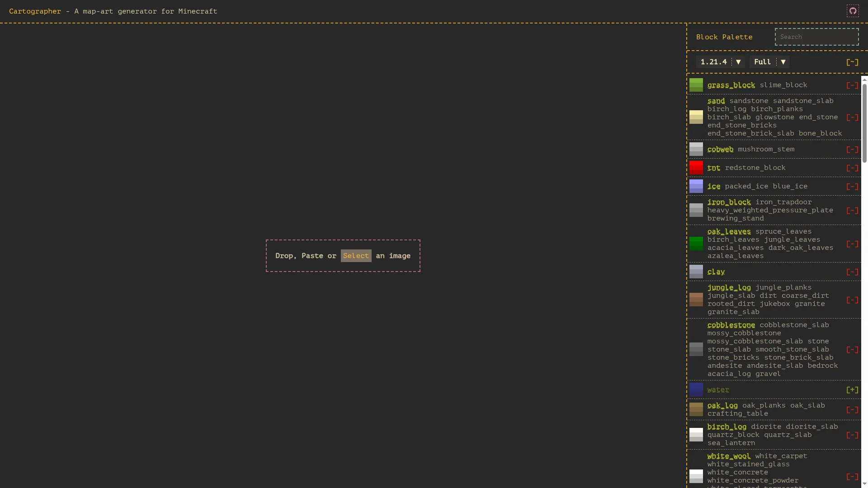Screen dimensions: 868x488
Task: Select azalea_leaves block option
Action: pyautogui.click(x=736, y=256)
